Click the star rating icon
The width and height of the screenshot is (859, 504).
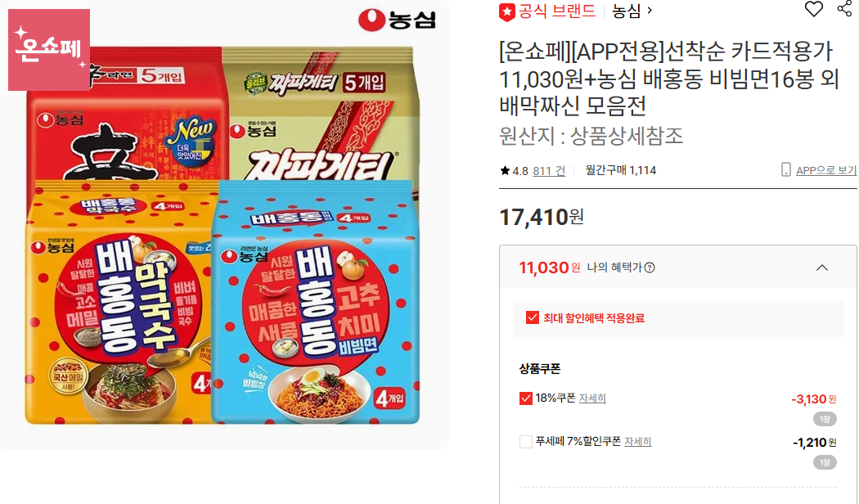coord(505,171)
